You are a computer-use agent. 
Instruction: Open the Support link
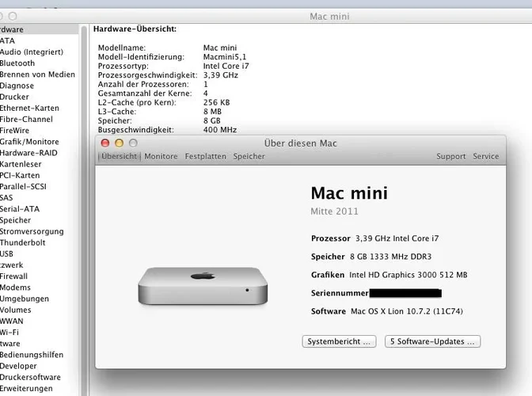coord(451,157)
